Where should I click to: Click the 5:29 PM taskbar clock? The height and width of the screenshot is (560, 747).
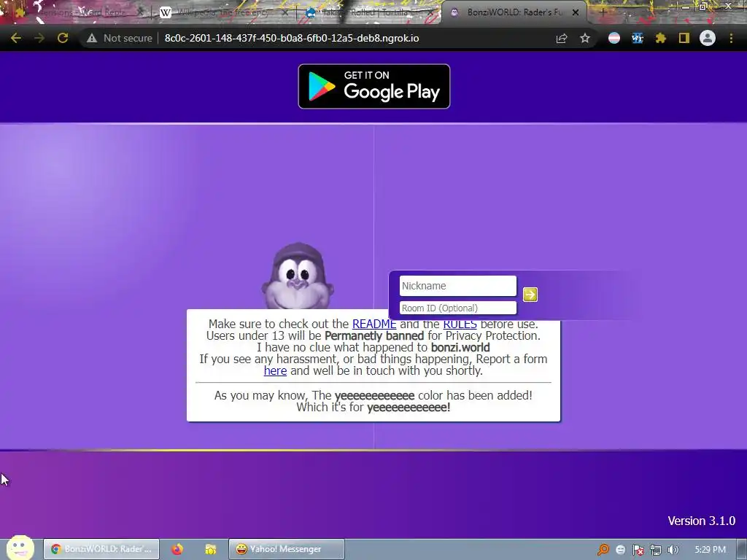pos(711,550)
